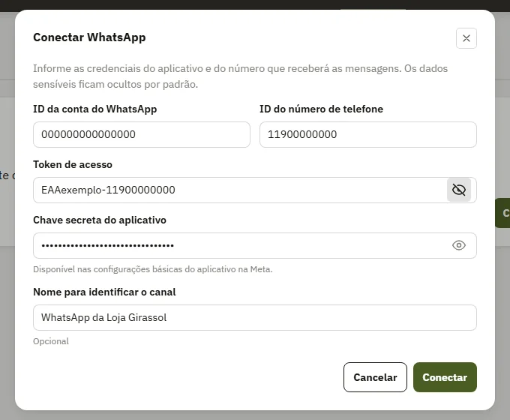Cancel the WhatsApp connection
The height and width of the screenshot is (420, 510).
375,377
